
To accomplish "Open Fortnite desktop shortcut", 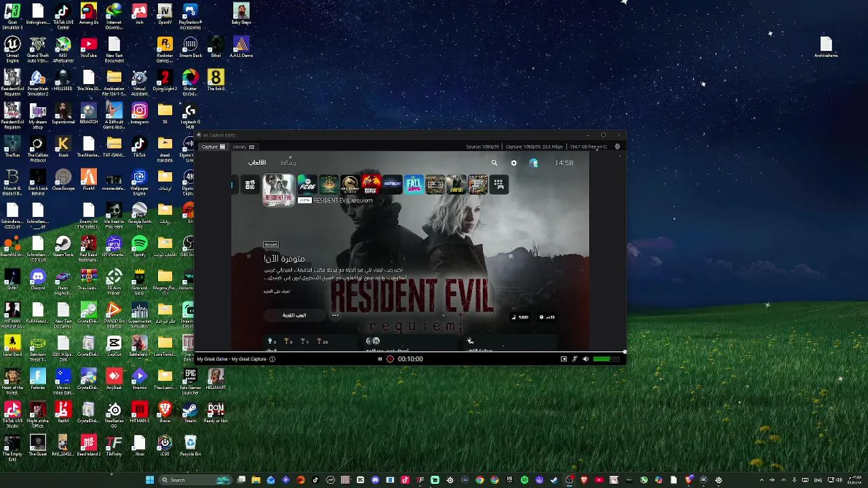I will (x=38, y=380).
